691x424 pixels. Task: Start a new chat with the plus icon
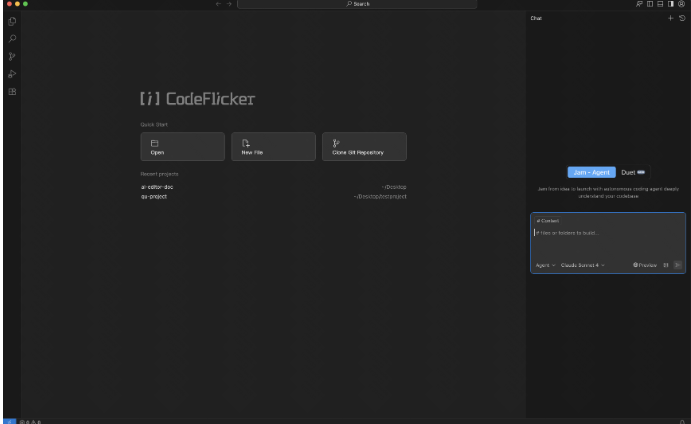[x=670, y=18]
